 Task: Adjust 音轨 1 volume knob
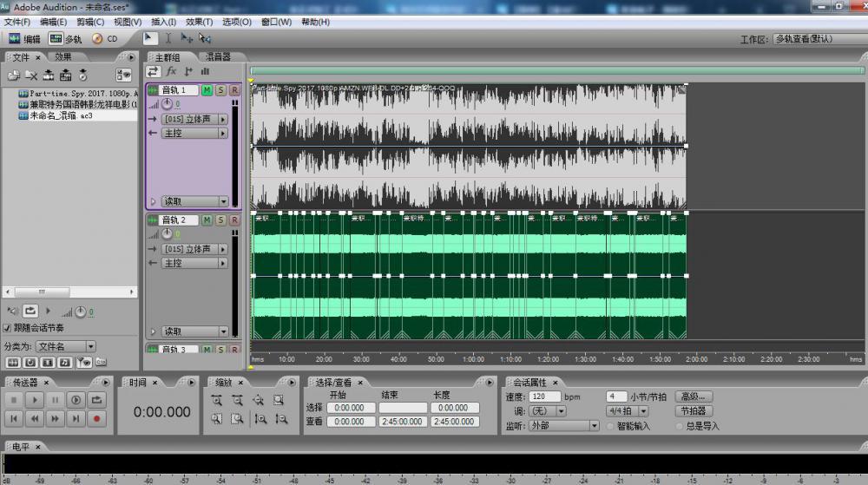[x=167, y=104]
